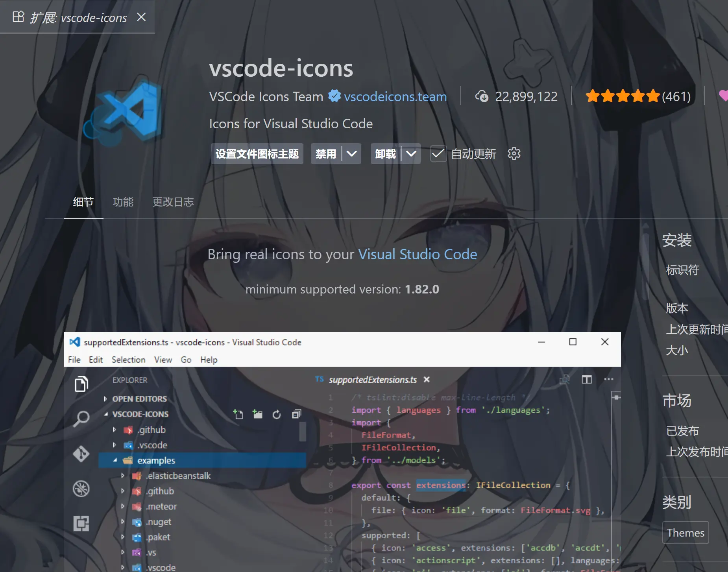Click the 禁用 button
728x572 pixels.
click(326, 154)
